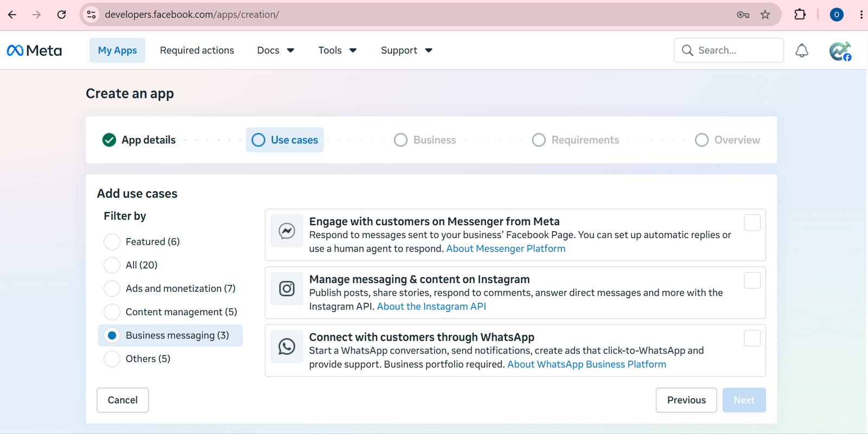Image resolution: width=868 pixels, height=434 pixels.
Task: Click the Next button
Action: 744,400
